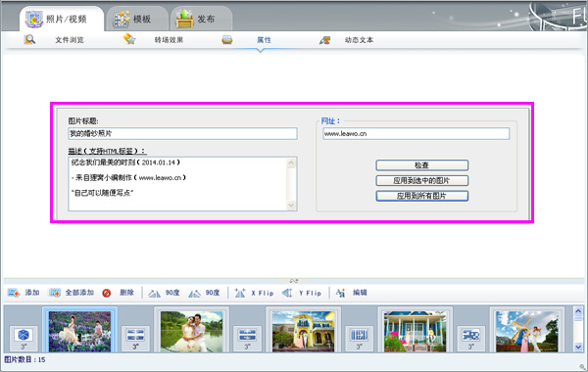The width and height of the screenshot is (588, 372).
Task: Select the 文件浏览 sub-tab label
Action: point(70,40)
